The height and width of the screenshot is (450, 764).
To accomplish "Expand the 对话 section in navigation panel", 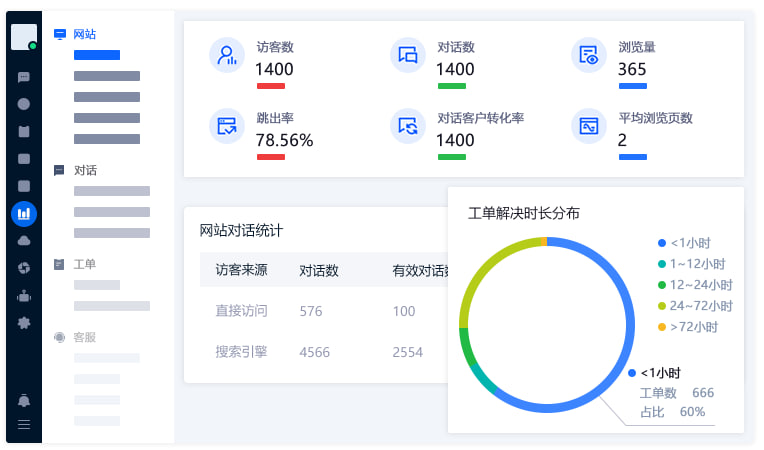I will (x=84, y=170).
